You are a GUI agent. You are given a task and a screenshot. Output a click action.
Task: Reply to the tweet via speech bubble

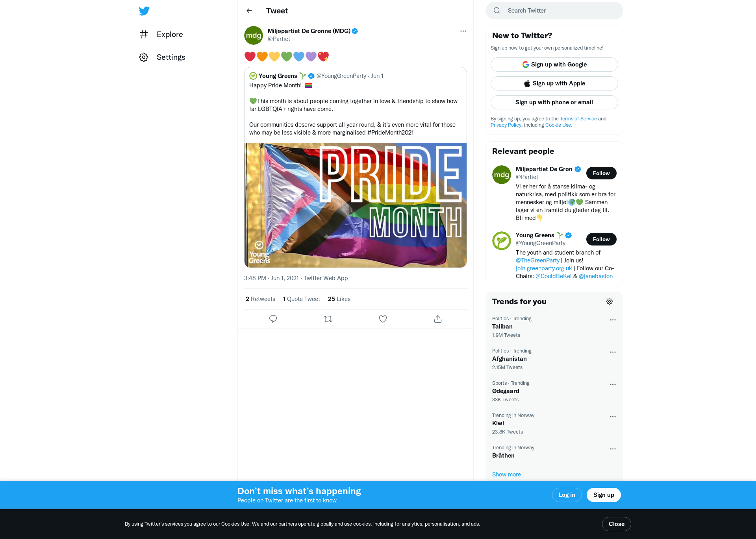pos(273,319)
